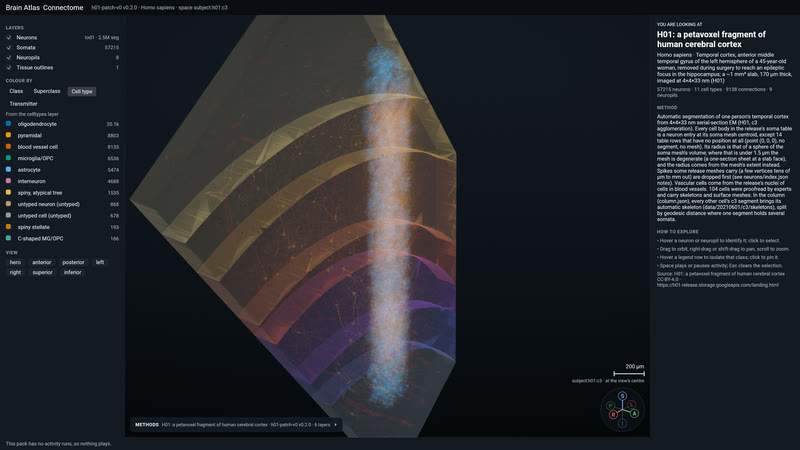800x450 pixels.
Task: Click the L axis on orientation gizmo
Action: click(631, 404)
